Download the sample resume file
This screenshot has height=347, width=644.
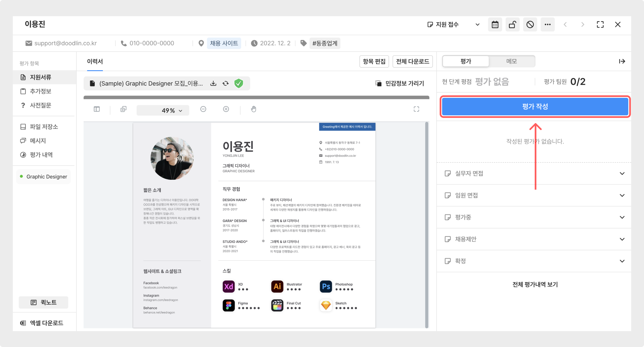[213, 83]
